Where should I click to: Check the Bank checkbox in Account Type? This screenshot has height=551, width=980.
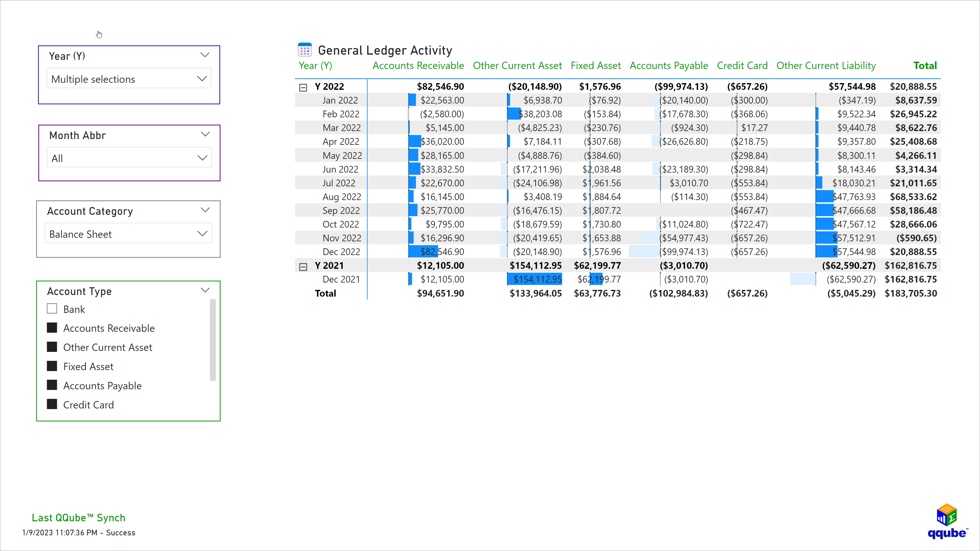52,308
